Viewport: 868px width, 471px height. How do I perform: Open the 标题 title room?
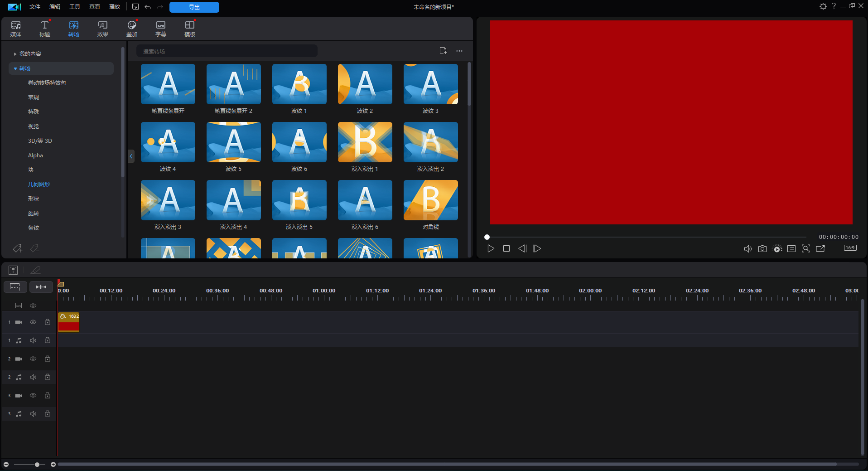[45, 29]
